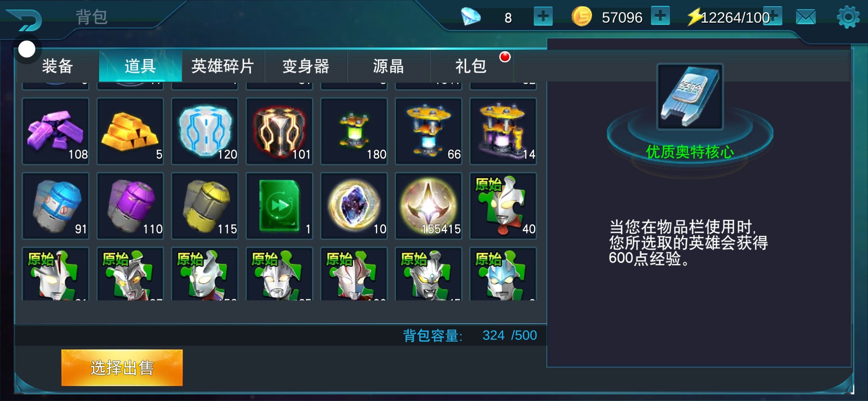Switch to the 英雄碎片 tab

click(x=223, y=66)
